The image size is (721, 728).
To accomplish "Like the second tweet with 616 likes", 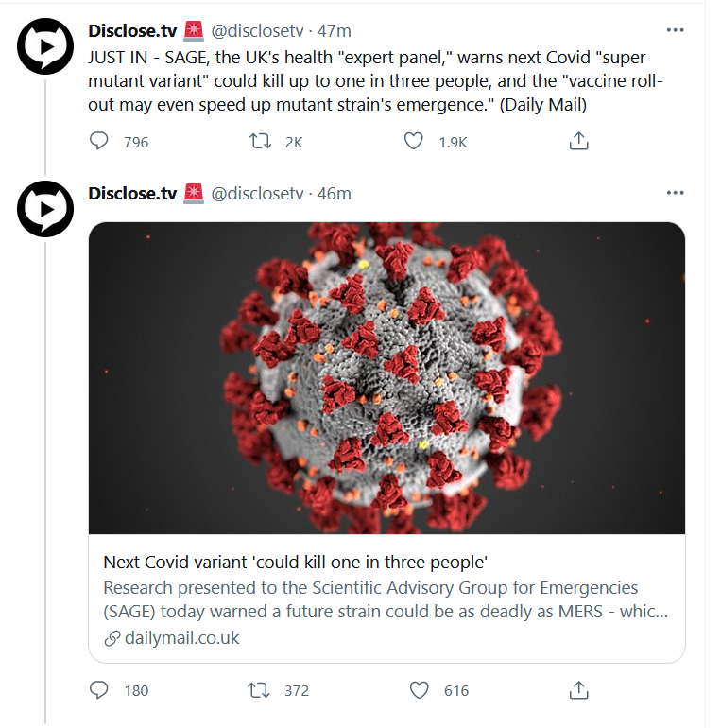I will click(x=419, y=690).
